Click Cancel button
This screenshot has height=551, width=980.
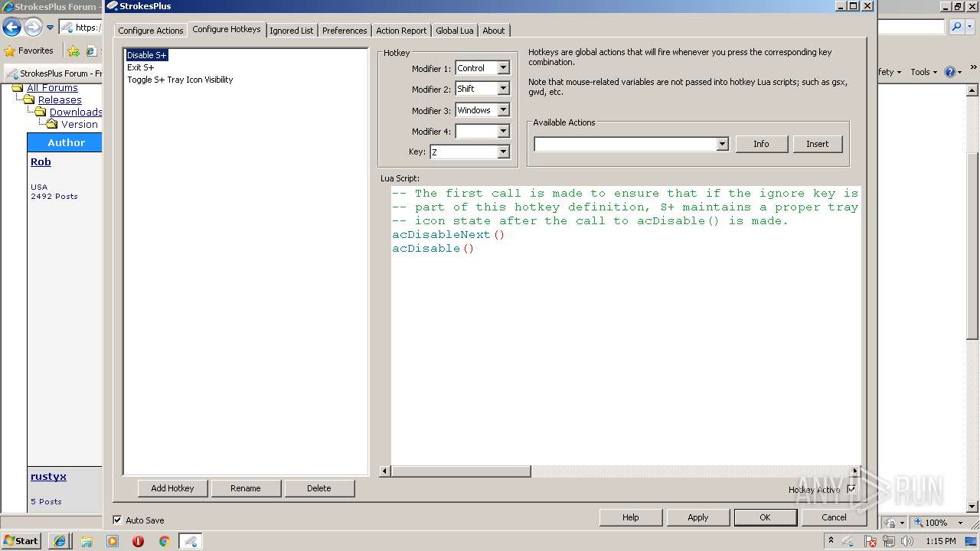[x=834, y=517]
